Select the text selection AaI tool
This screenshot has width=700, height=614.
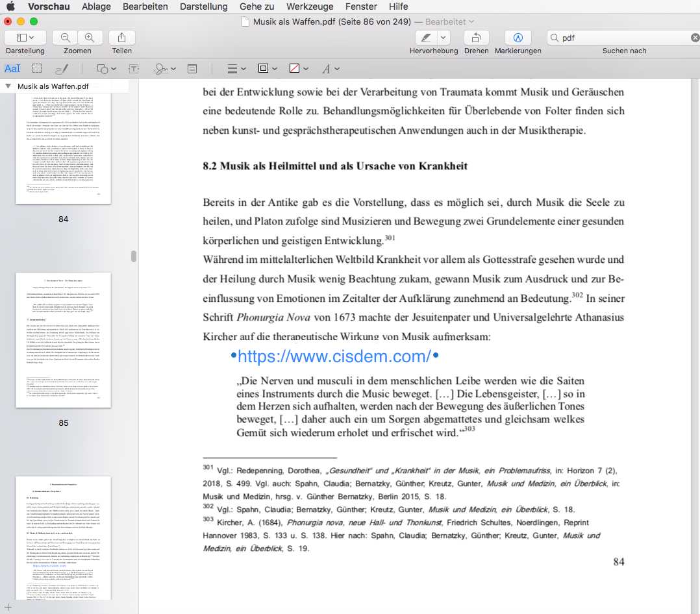point(12,69)
